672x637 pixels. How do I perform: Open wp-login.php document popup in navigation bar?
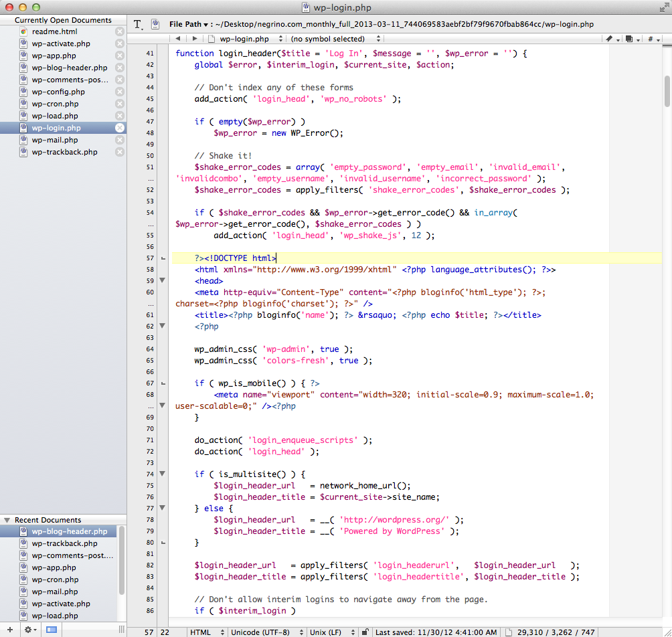click(x=246, y=39)
